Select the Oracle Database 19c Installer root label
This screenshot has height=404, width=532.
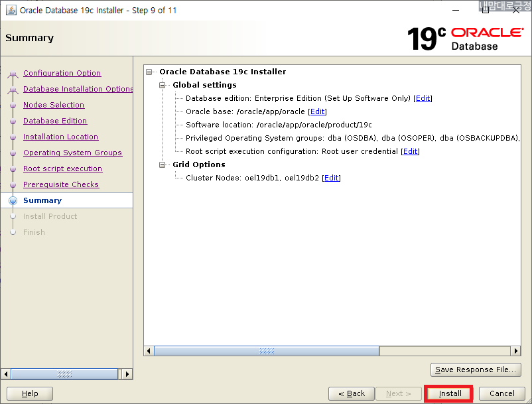pyautogui.click(x=223, y=72)
